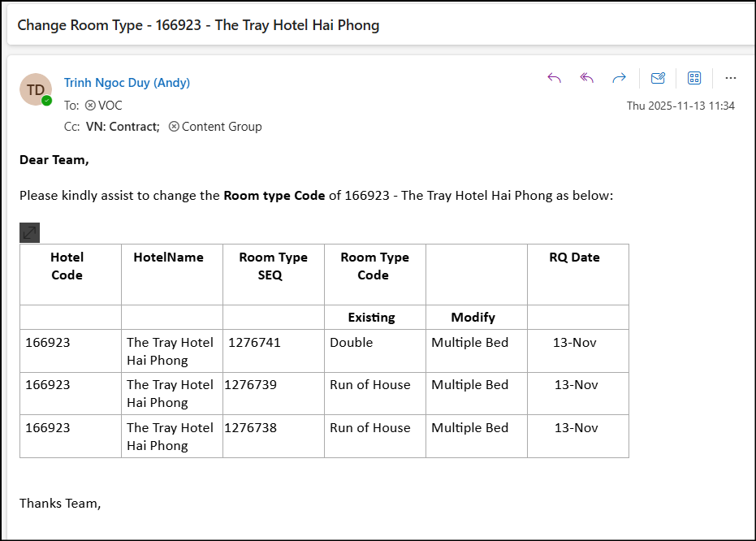
Task: Click the RQ Date column header
Action: 574,258
